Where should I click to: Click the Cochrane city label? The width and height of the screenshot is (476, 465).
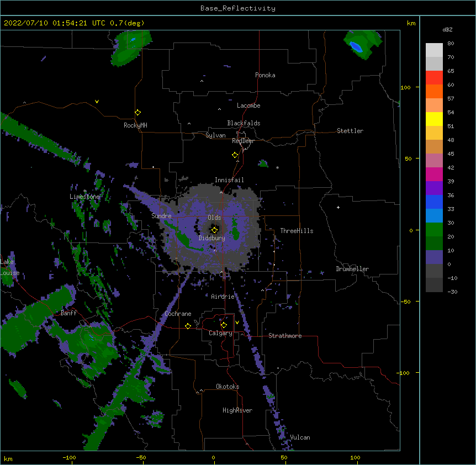point(178,314)
